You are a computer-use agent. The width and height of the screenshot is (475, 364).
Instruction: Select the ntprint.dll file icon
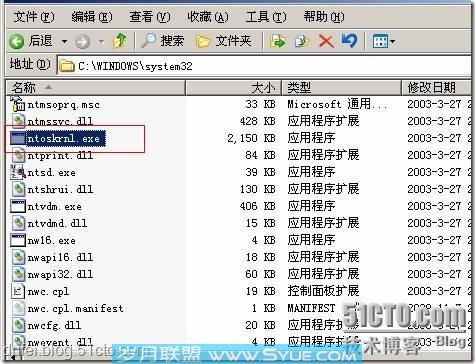(18, 155)
